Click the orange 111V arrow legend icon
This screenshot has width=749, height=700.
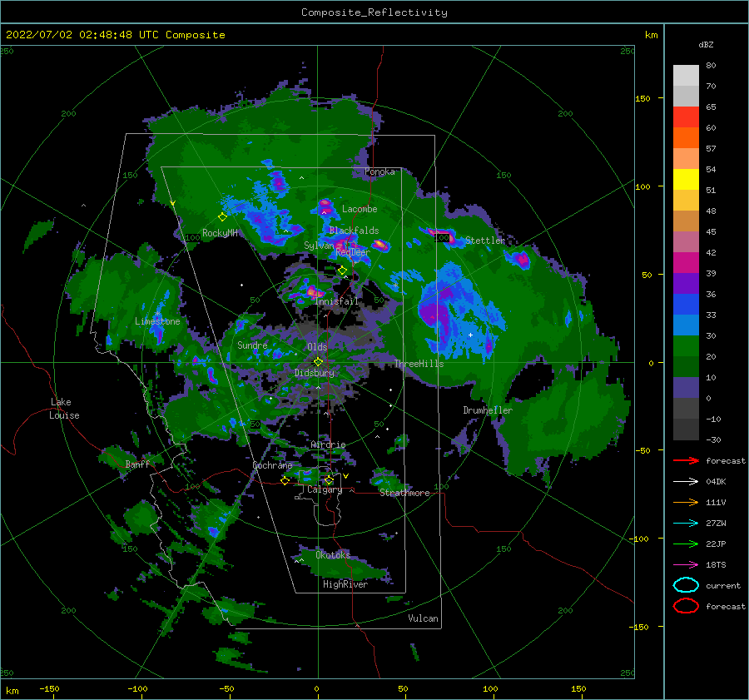[x=686, y=502]
